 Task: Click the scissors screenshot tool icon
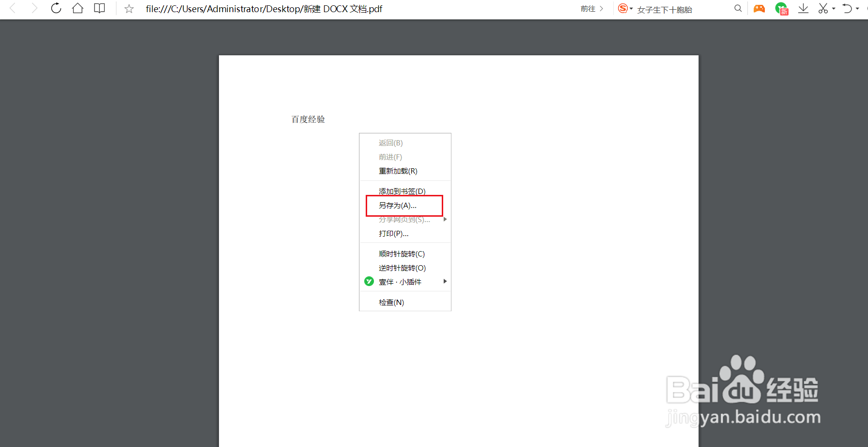(x=823, y=8)
